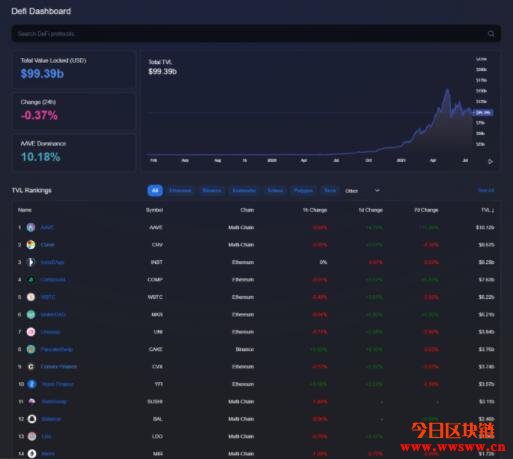Select the Ethereum chain filter tab
This screenshot has height=459, width=513.
(180, 190)
